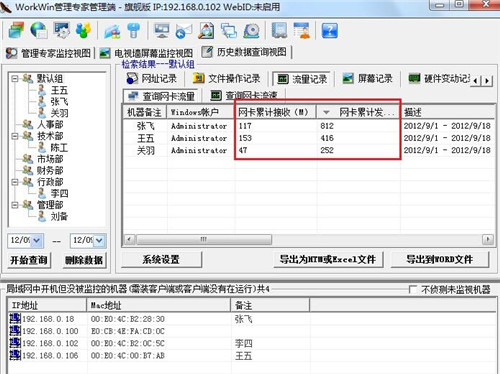Click the green and yellow users icon
The width and height of the screenshot is (500, 374).
pos(83,31)
